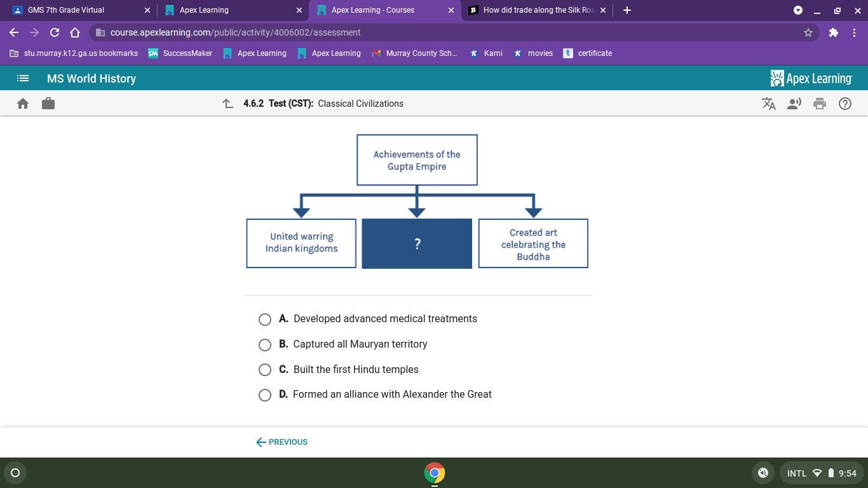Open the help question mark icon

[x=845, y=104]
